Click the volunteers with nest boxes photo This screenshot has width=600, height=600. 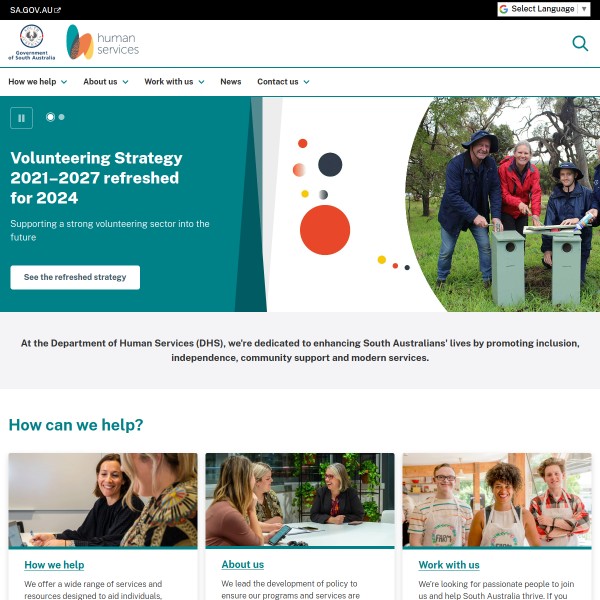coord(502,204)
